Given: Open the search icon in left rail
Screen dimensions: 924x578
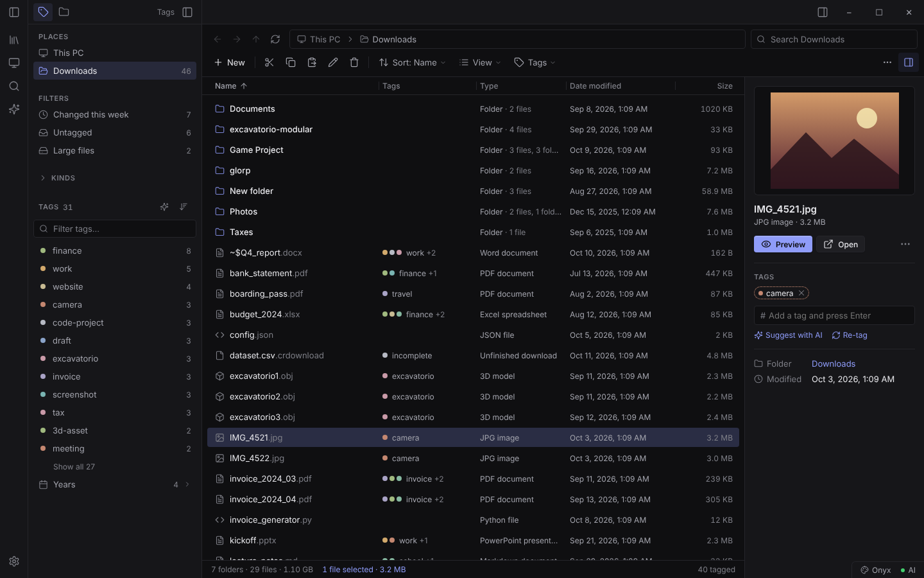Looking at the screenshot, I should (x=14, y=86).
